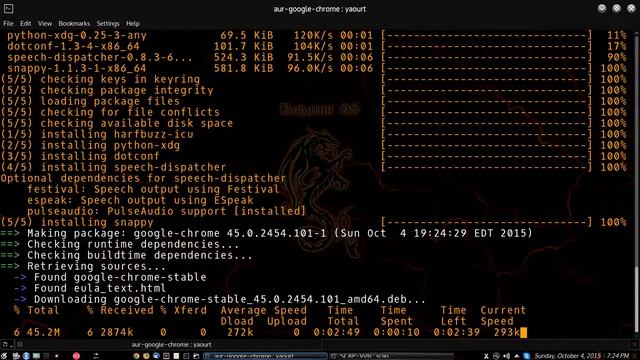Click the orange terminal cursor block

click(524, 333)
